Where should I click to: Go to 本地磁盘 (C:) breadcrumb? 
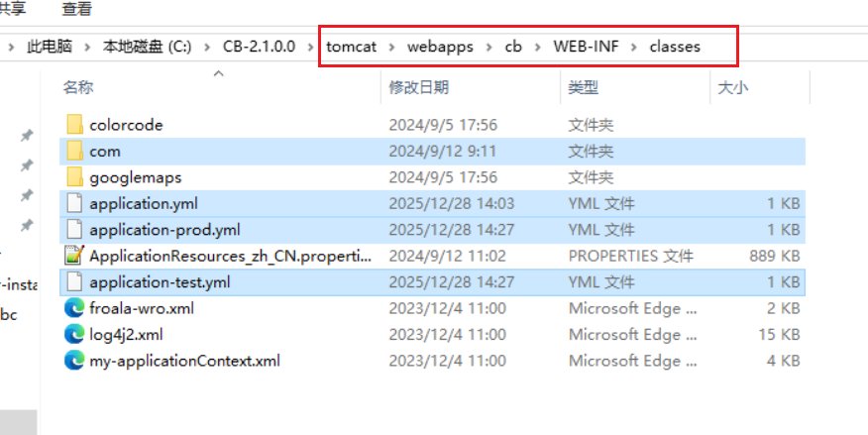coord(147,47)
